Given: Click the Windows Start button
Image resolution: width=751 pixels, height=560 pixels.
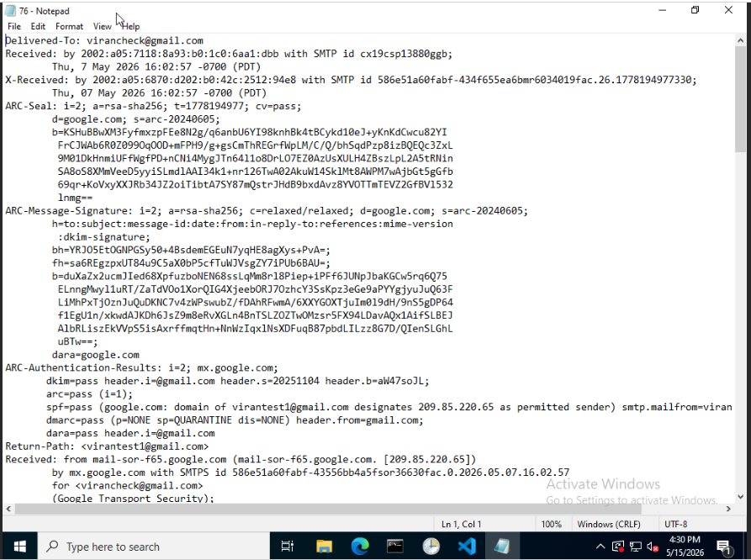Looking at the screenshot, I should 19,546.
